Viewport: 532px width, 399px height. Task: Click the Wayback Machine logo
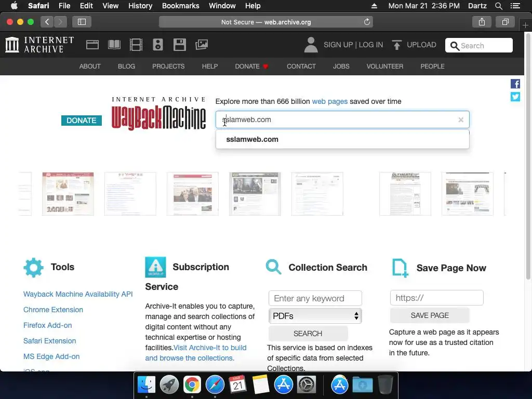pyautogui.click(x=159, y=114)
